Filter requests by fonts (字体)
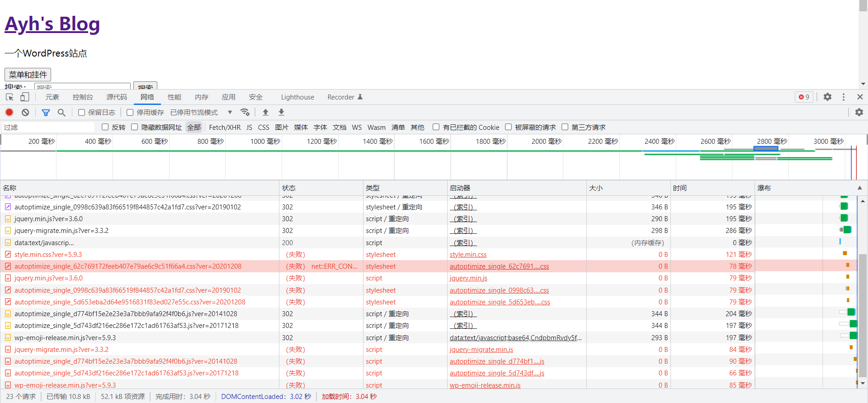Image resolution: width=868 pixels, height=403 pixels. pyautogui.click(x=320, y=128)
